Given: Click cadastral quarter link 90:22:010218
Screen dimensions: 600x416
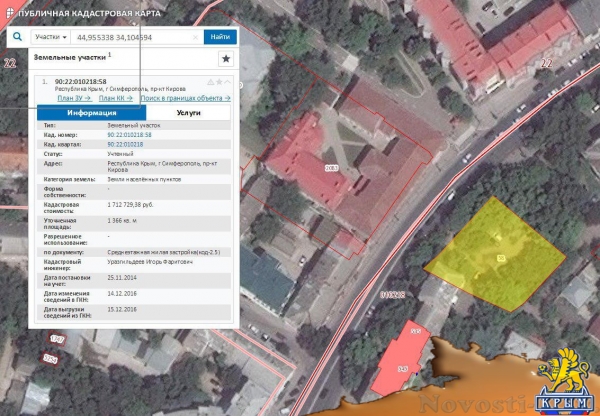Looking at the screenshot, I should [x=125, y=144].
